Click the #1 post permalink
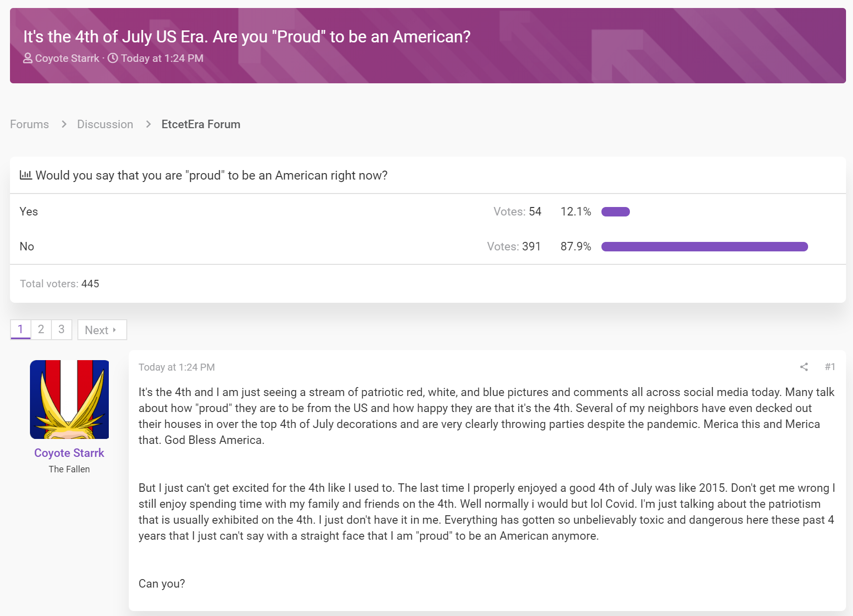This screenshot has height=616, width=853. click(830, 367)
